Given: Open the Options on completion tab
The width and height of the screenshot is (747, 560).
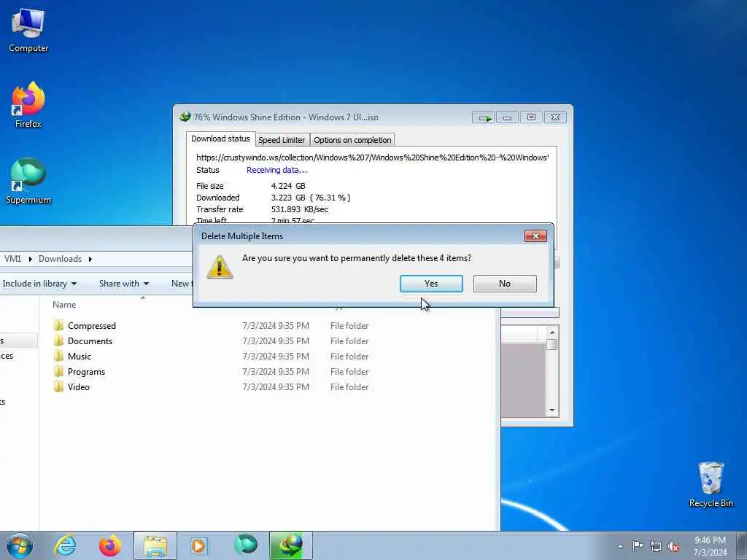Looking at the screenshot, I should click(352, 140).
